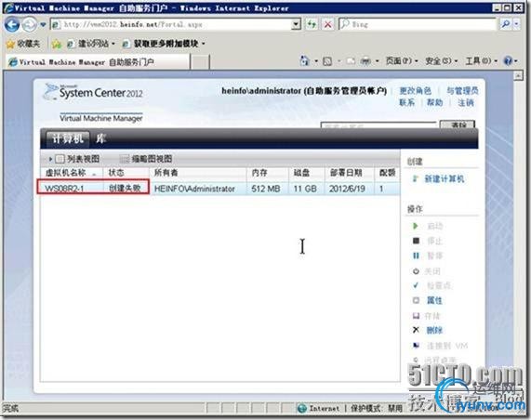Click the 11 GB disk cell
The width and height of the screenshot is (531, 420).
pos(305,189)
